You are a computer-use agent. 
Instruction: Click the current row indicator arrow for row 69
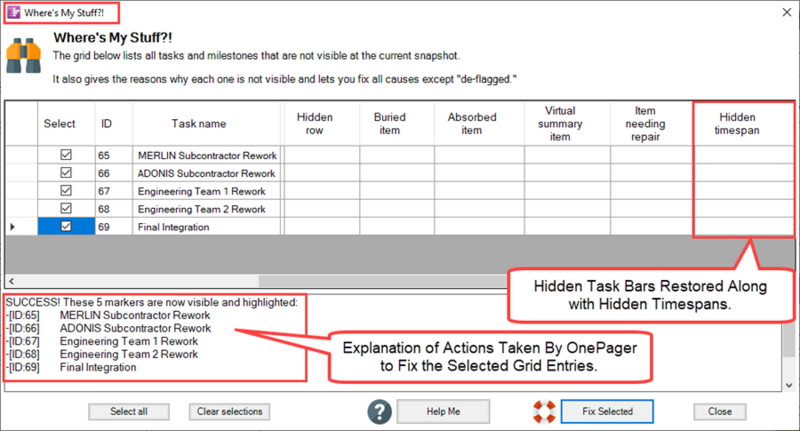click(12, 226)
